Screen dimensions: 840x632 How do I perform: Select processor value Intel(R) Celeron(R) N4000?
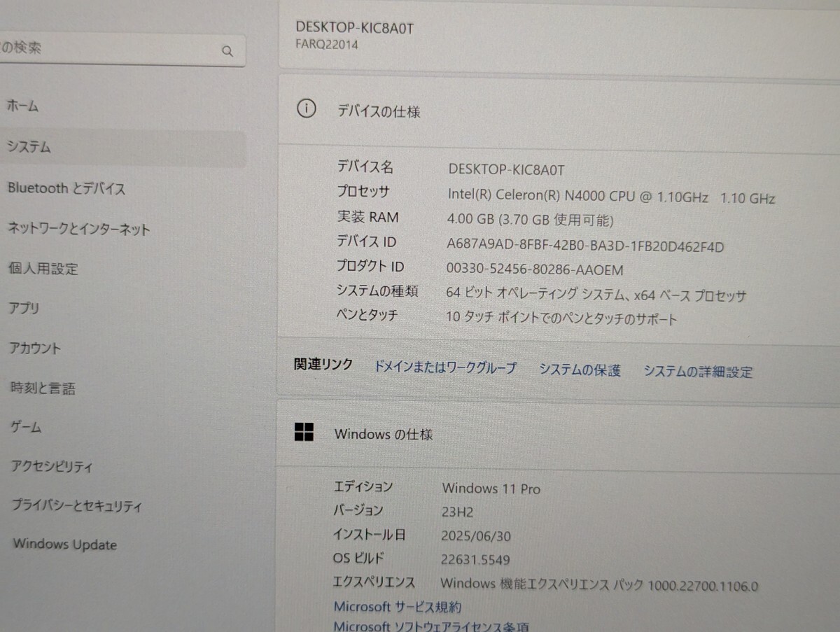[611, 197]
